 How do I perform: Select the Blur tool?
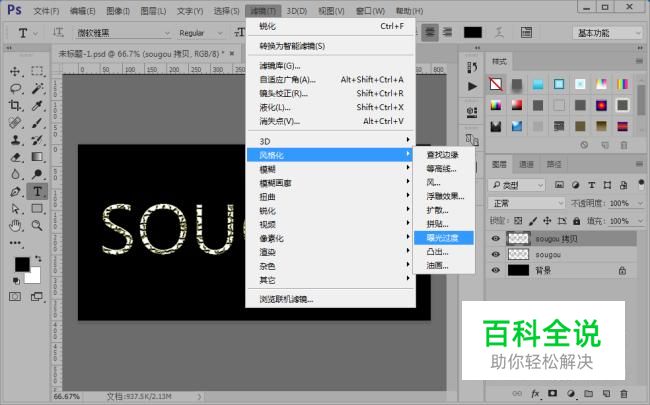click(15, 174)
